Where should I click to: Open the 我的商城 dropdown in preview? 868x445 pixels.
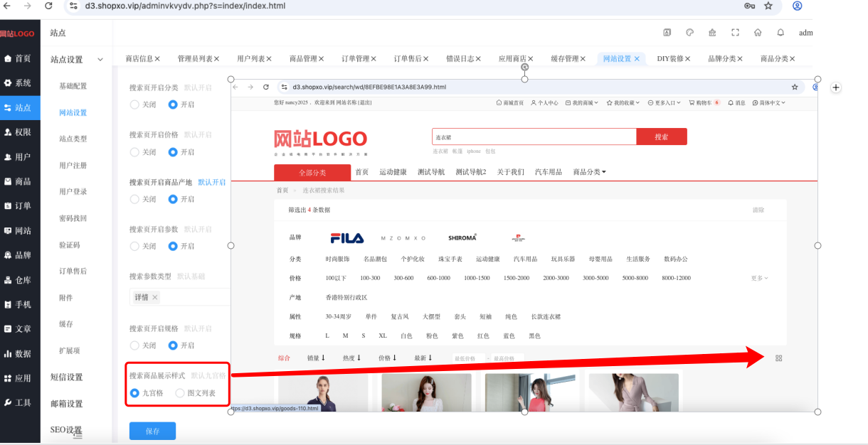coord(583,103)
